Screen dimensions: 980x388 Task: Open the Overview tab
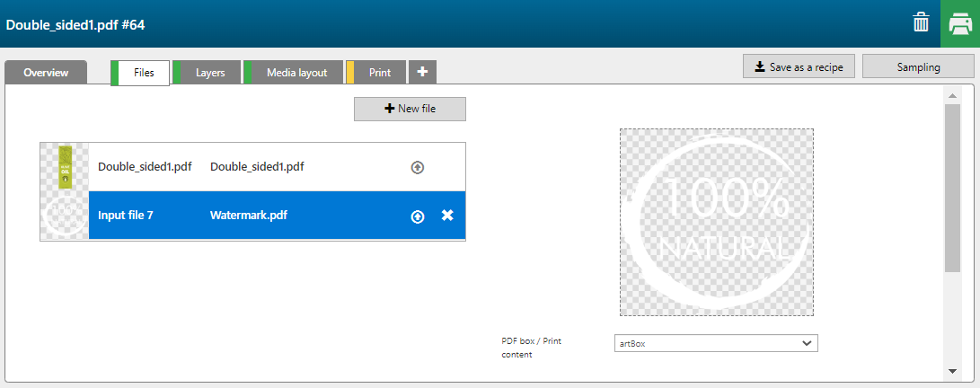[46, 73]
